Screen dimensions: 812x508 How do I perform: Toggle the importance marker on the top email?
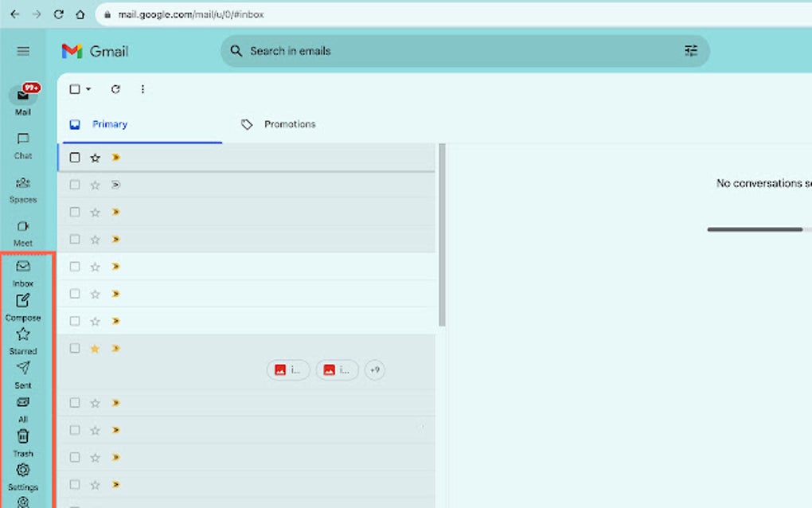(115, 157)
